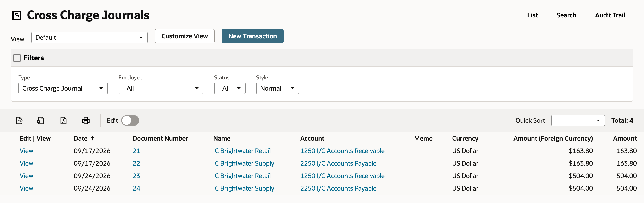Viewport: 644px width, 203px height.
Task: Sort by the Name column header
Action: click(x=222, y=138)
